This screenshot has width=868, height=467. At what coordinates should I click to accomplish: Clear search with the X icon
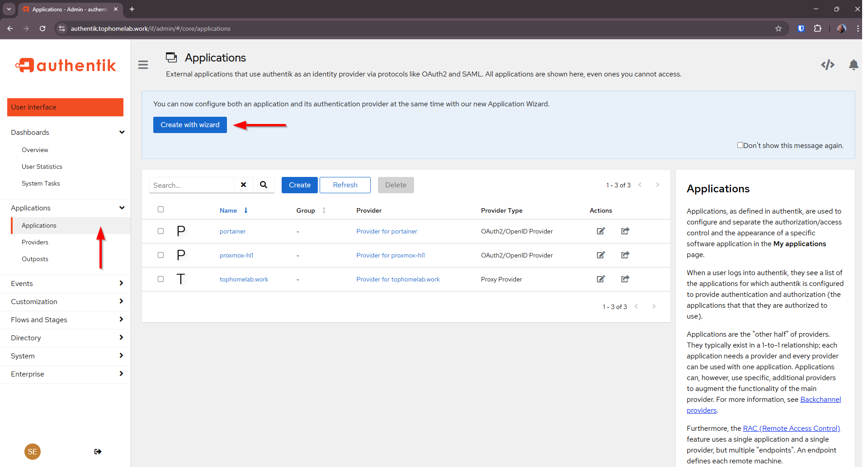(x=243, y=185)
